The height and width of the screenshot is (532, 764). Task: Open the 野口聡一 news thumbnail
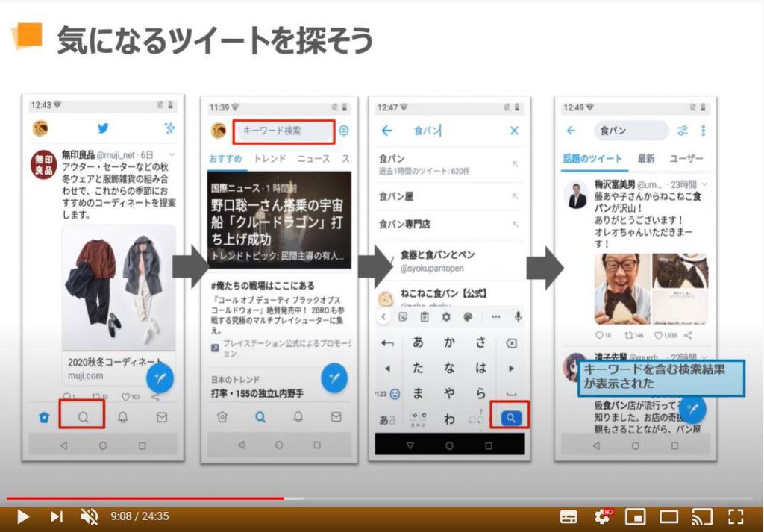pyautogui.click(x=279, y=219)
